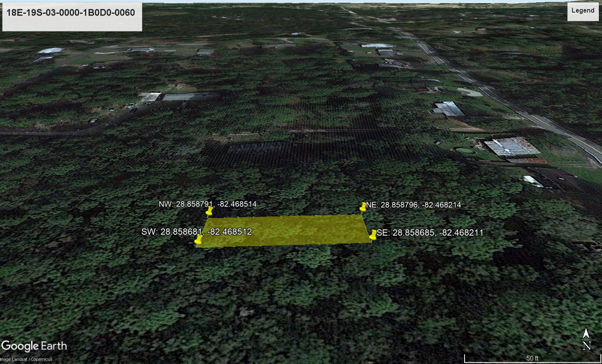Select the SE corner yellow pushpin
The width and height of the screenshot is (602, 364).
tap(373, 235)
